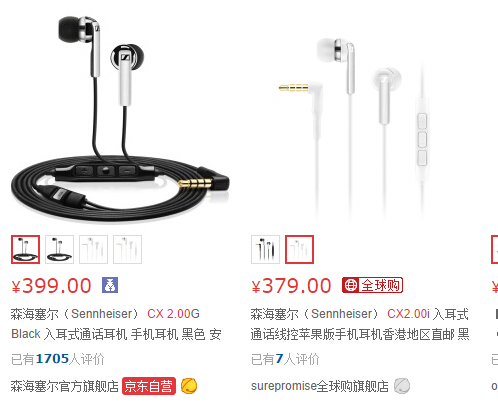Click the 京东自营 red badge

coord(149,386)
